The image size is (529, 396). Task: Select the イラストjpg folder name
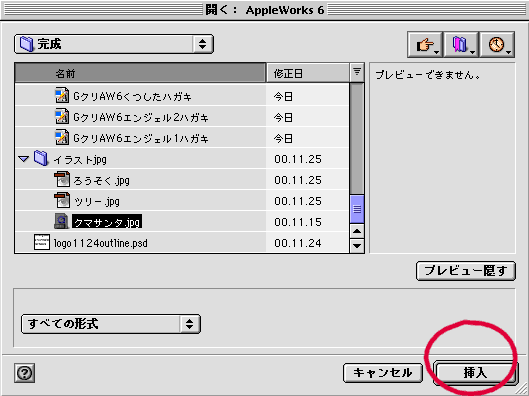[80, 160]
